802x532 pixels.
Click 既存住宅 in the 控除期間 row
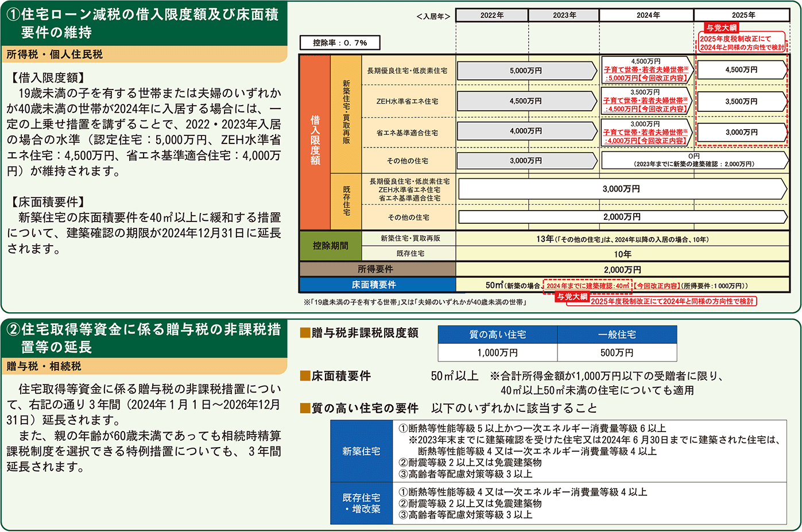[x=410, y=253]
